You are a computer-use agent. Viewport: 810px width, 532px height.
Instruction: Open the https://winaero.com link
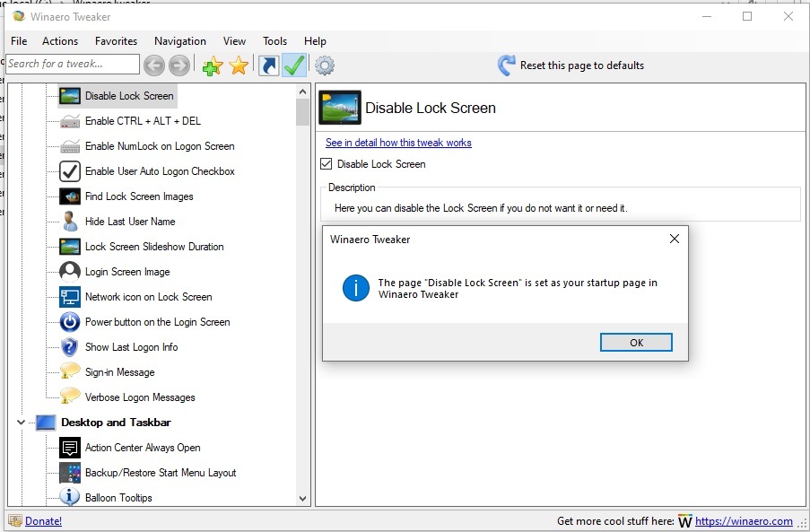point(744,521)
